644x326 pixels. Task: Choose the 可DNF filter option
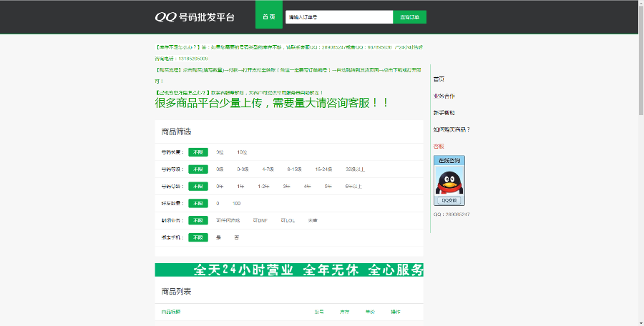260,220
